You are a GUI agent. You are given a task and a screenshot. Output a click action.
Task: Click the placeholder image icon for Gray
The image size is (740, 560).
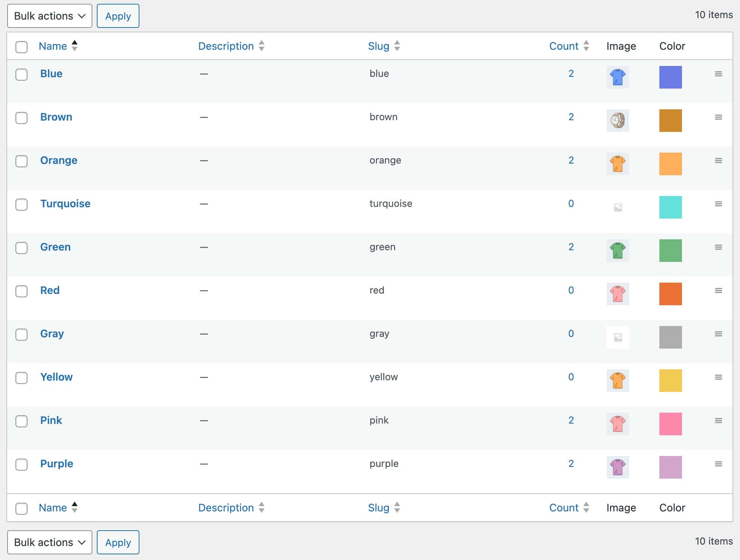[618, 337]
